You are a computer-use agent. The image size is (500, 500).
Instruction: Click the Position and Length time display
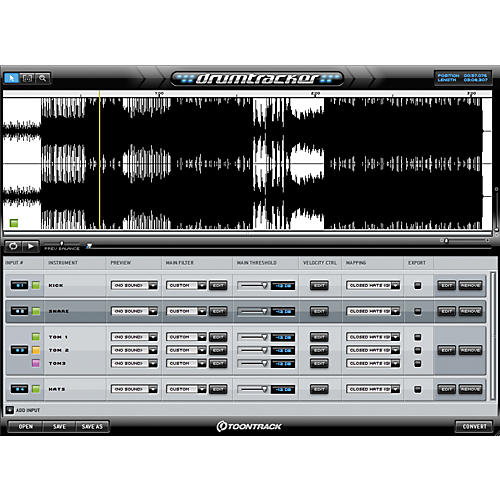coord(463,78)
